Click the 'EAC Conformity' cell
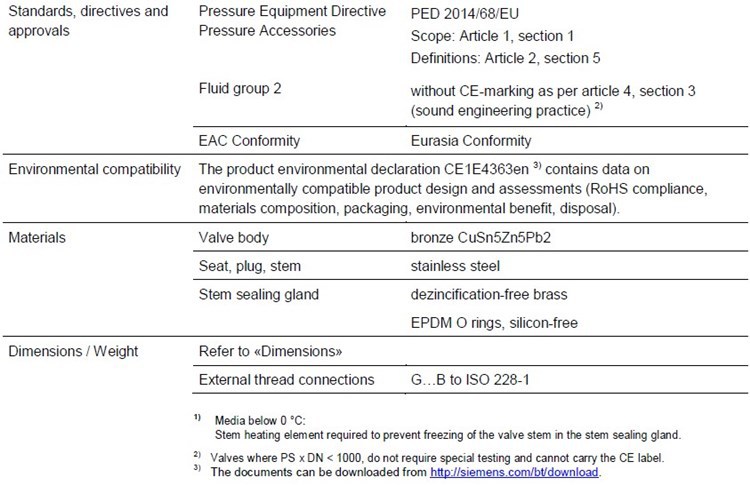The image size is (750, 485). pyautogui.click(x=249, y=141)
